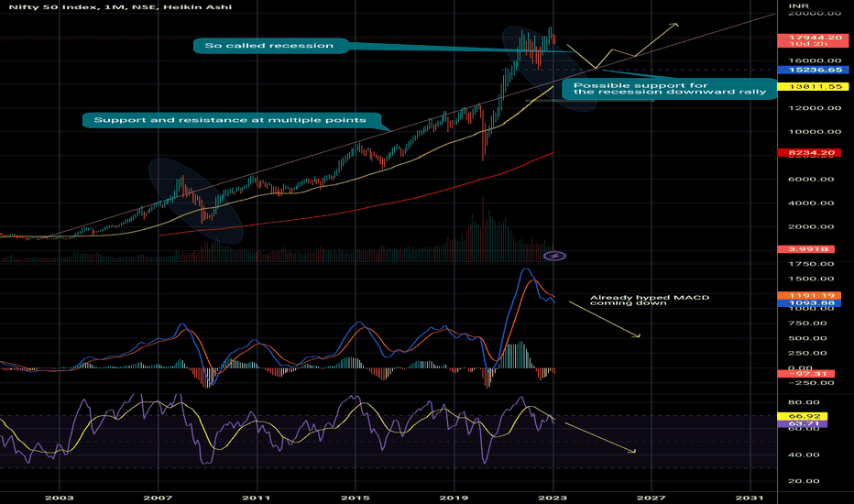This screenshot has height=504, width=854.
Task: Click the 20000.00 price scale label
Action: tap(815, 13)
